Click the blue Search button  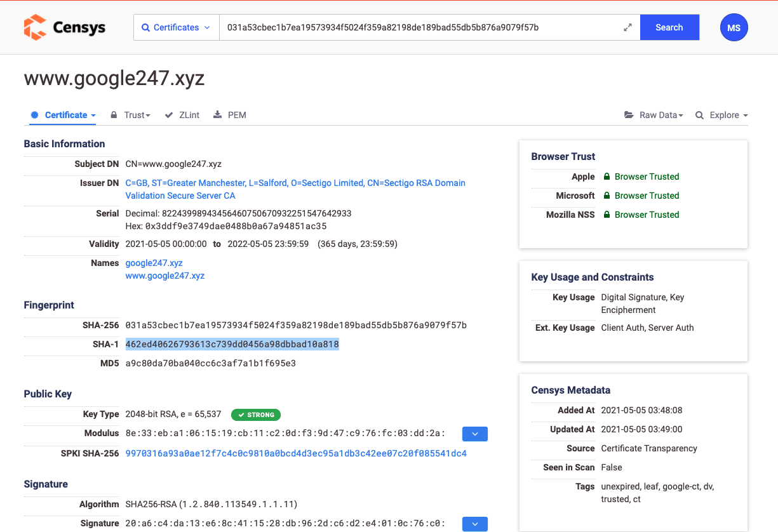669,27
